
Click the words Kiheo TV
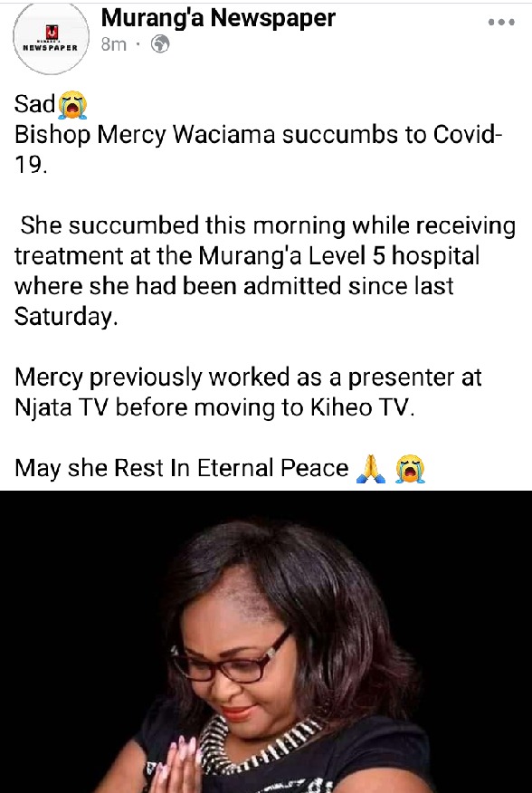point(362,407)
